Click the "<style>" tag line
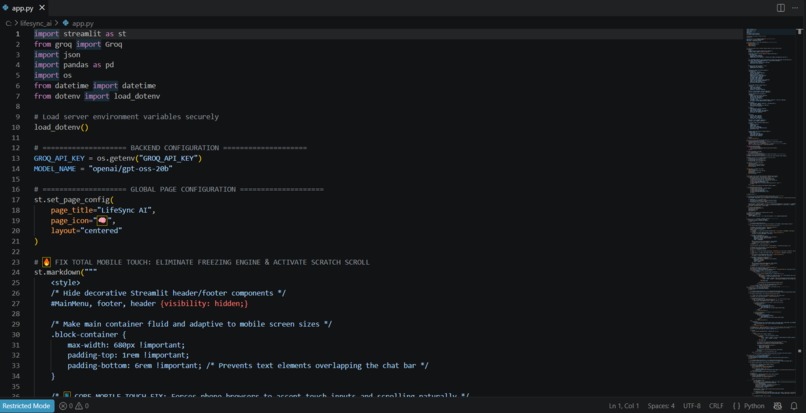The width and height of the screenshot is (806, 413). pos(65,282)
